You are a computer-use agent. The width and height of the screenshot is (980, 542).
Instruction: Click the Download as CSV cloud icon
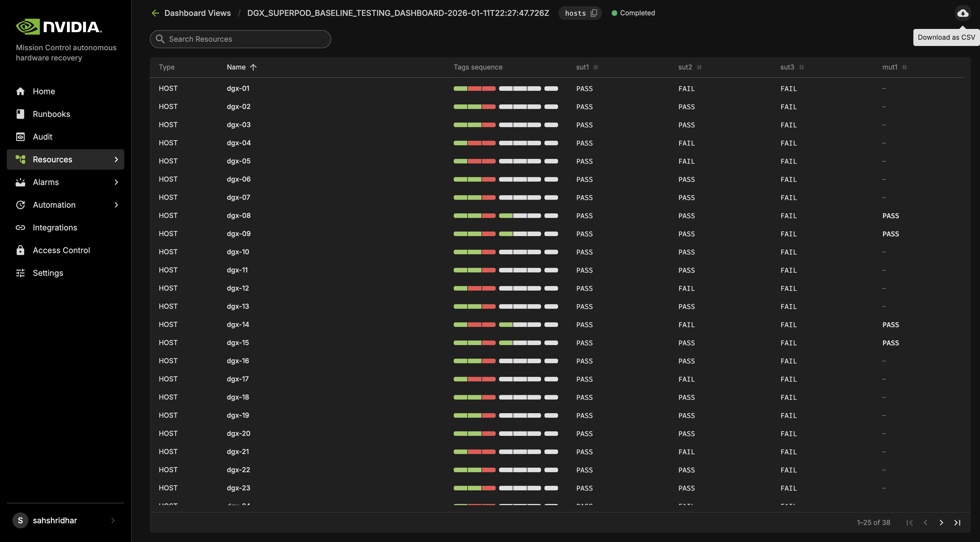962,13
